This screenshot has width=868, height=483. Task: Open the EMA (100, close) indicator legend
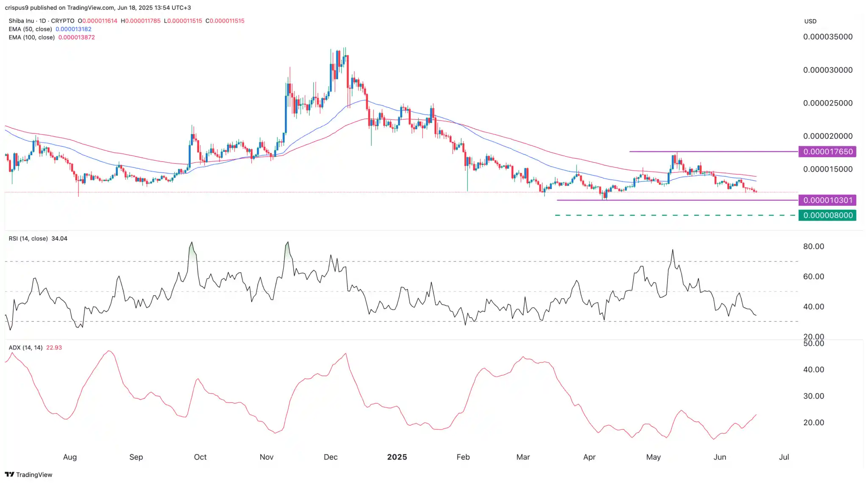tap(32, 37)
